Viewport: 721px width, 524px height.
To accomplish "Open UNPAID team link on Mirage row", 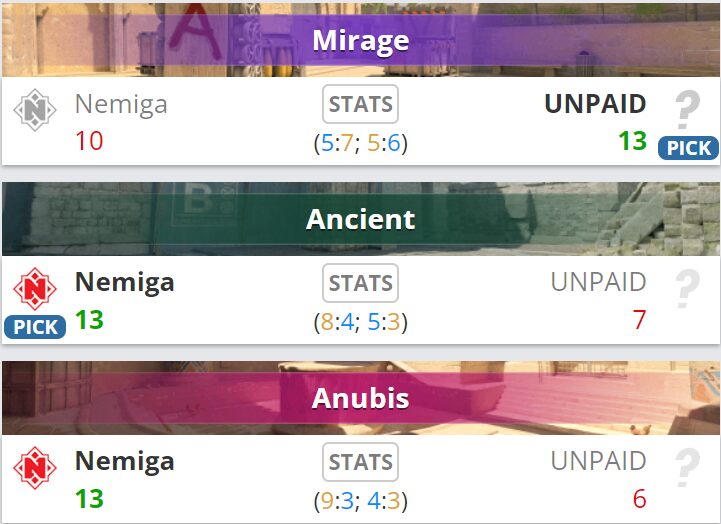I will pos(595,104).
